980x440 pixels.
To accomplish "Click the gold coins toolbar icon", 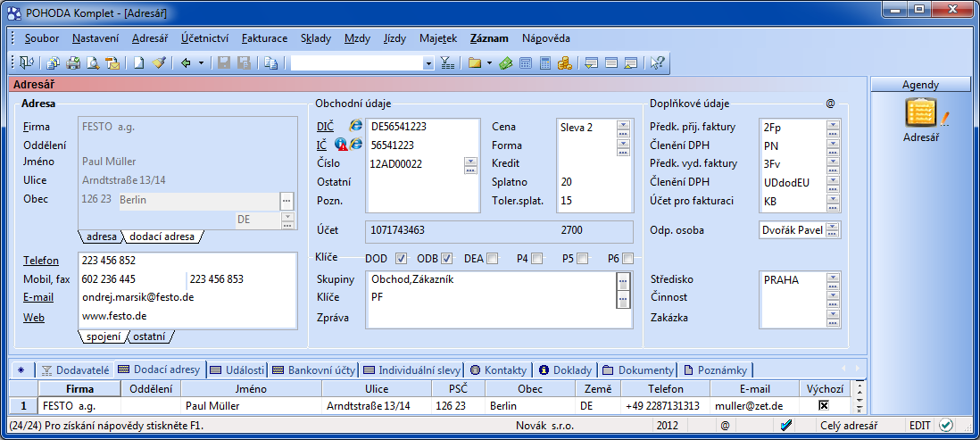I will pos(565,62).
